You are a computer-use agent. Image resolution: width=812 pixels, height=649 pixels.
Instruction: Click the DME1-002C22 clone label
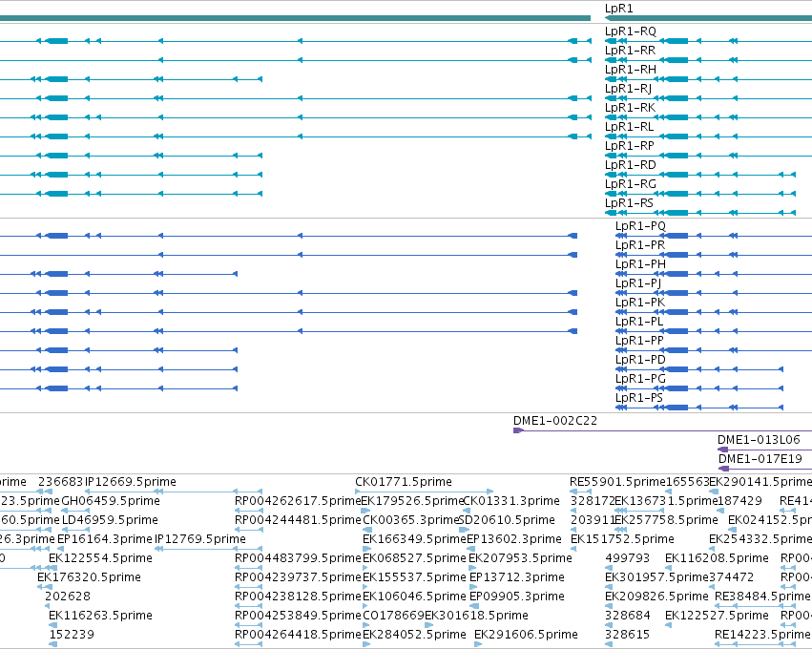coord(555,421)
